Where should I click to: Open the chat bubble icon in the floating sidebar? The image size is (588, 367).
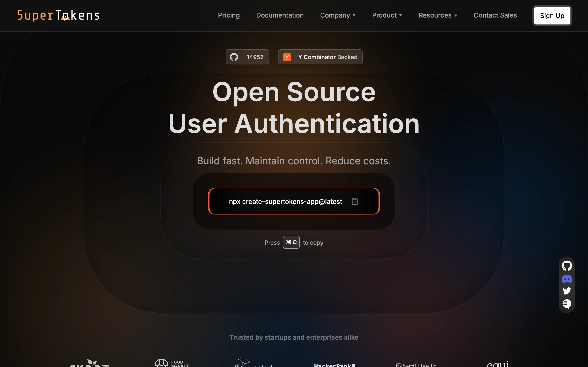[x=567, y=304]
